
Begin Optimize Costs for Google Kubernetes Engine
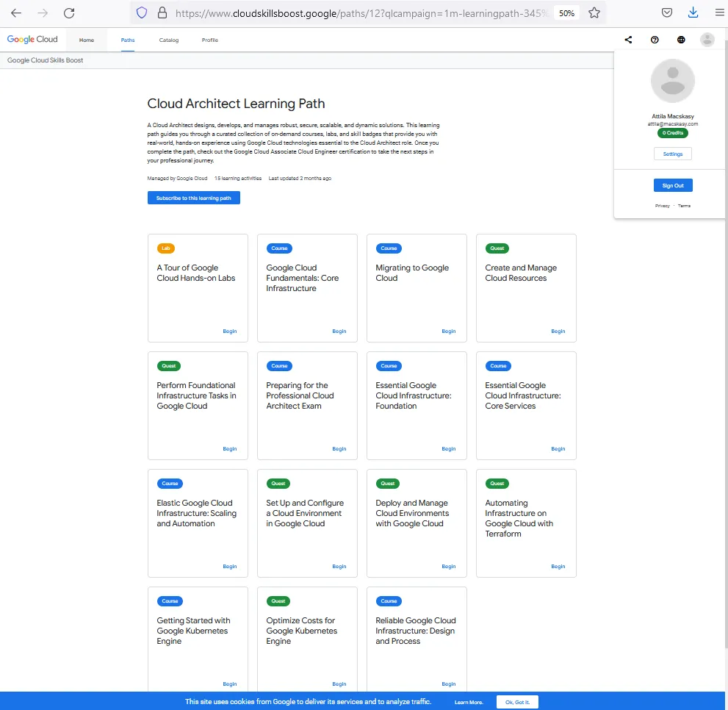click(339, 684)
